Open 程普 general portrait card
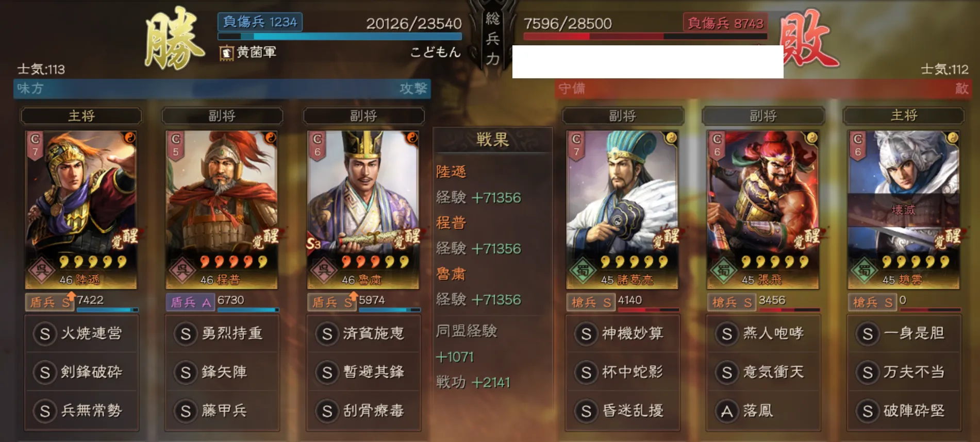 pos(222,209)
